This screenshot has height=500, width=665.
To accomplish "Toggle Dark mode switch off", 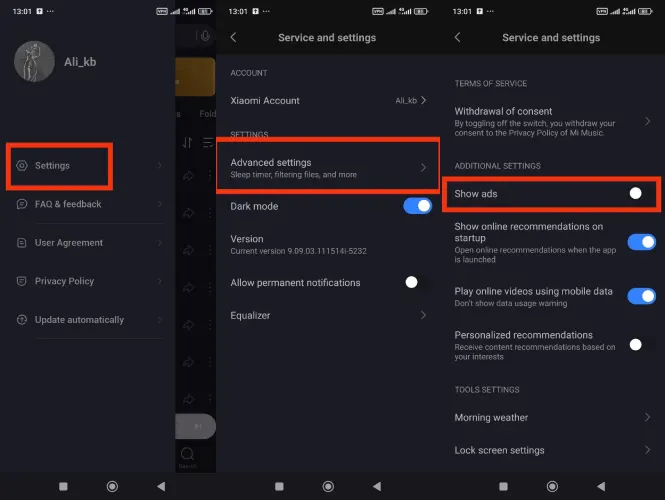I will point(417,206).
